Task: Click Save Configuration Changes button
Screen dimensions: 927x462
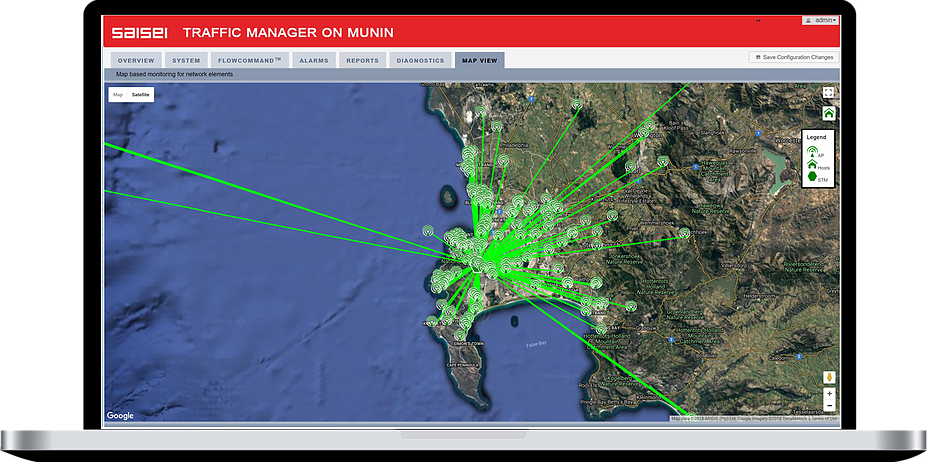Action: pos(793,57)
